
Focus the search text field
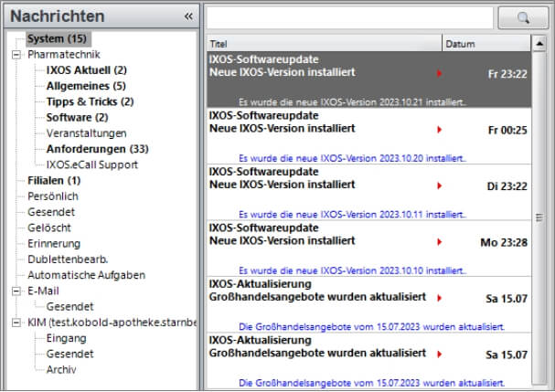[x=349, y=17]
